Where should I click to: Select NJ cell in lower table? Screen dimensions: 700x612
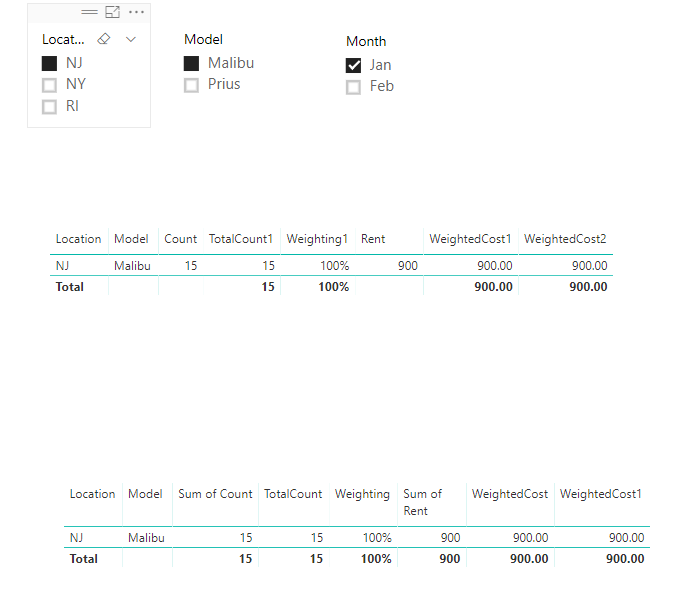[76, 537]
